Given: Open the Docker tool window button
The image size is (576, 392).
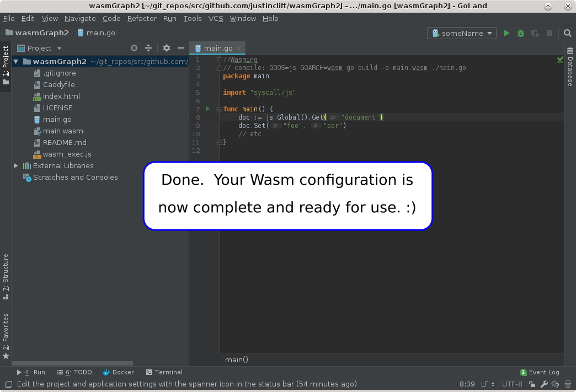Looking at the screenshot, I should [119, 372].
